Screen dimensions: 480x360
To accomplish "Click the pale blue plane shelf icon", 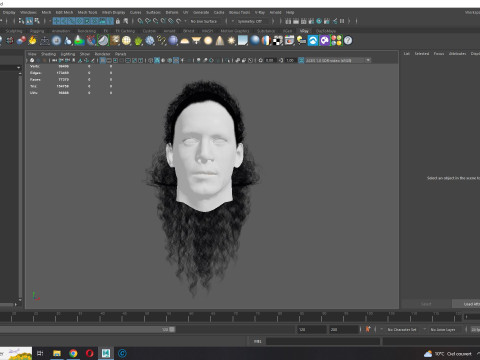I will point(243,41).
